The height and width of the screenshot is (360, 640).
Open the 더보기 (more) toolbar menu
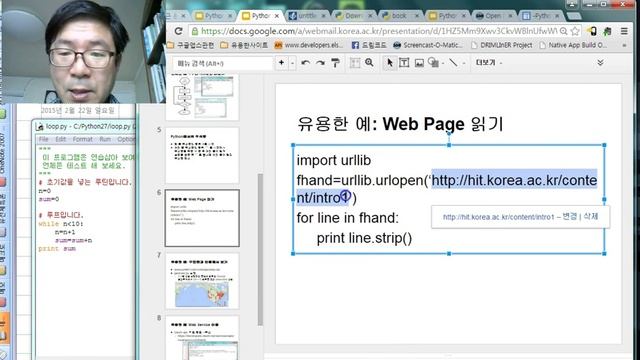pos(489,63)
